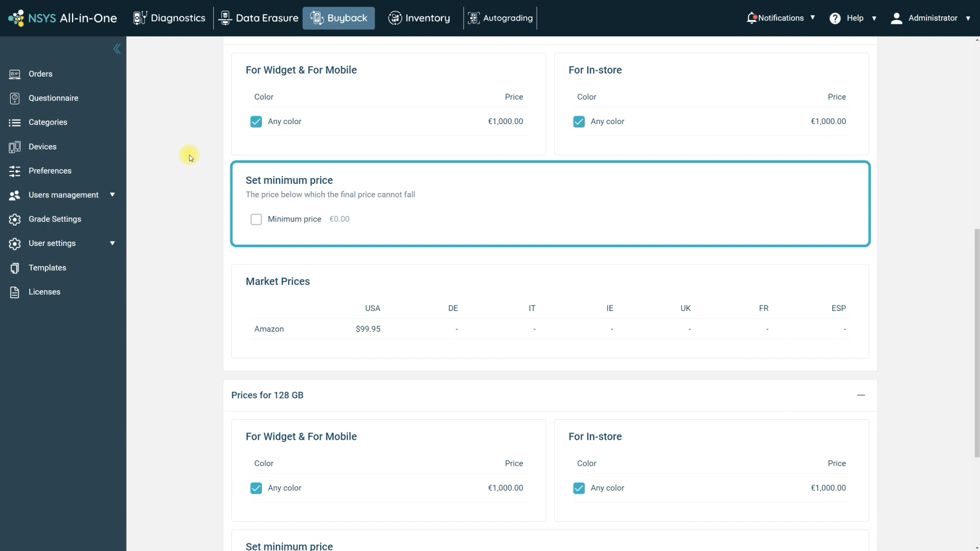Click the Data Erasure icon
This screenshot has height=551, width=980.
tap(225, 18)
